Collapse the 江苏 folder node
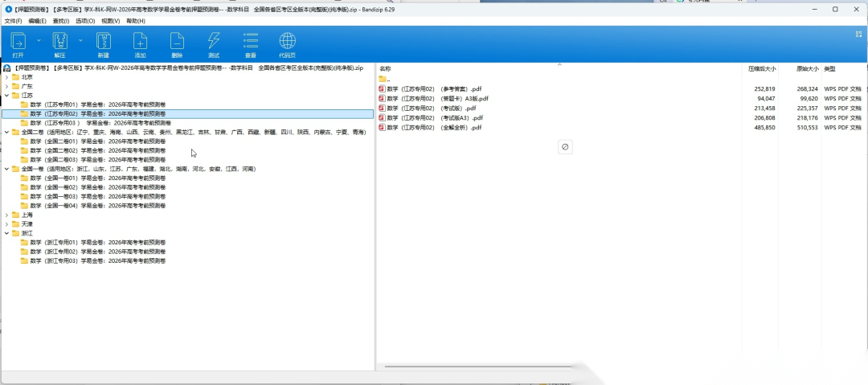Image resolution: width=868 pixels, height=385 pixels. click(6, 96)
